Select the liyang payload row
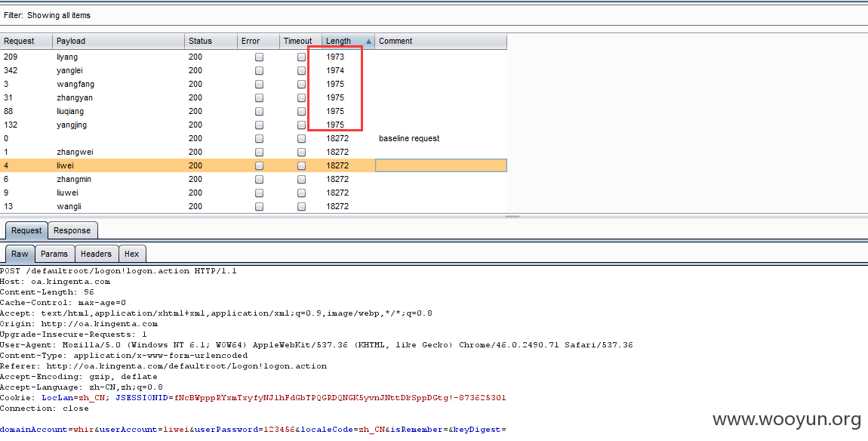This screenshot has width=868, height=441. [253, 57]
